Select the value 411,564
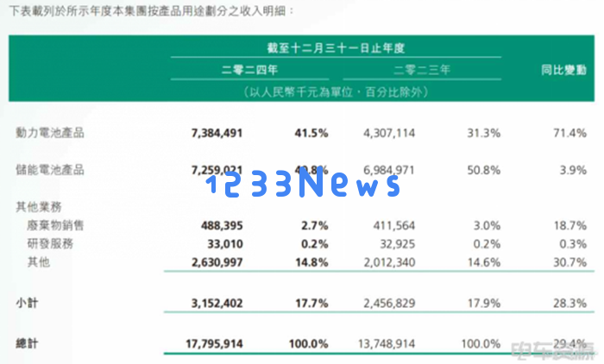This screenshot has width=604, height=364. [x=394, y=226]
